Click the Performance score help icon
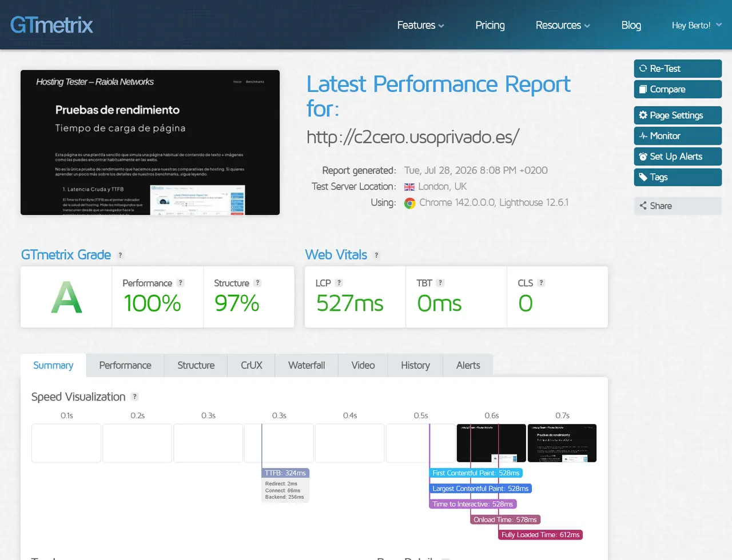The width and height of the screenshot is (732, 560). 181,283
